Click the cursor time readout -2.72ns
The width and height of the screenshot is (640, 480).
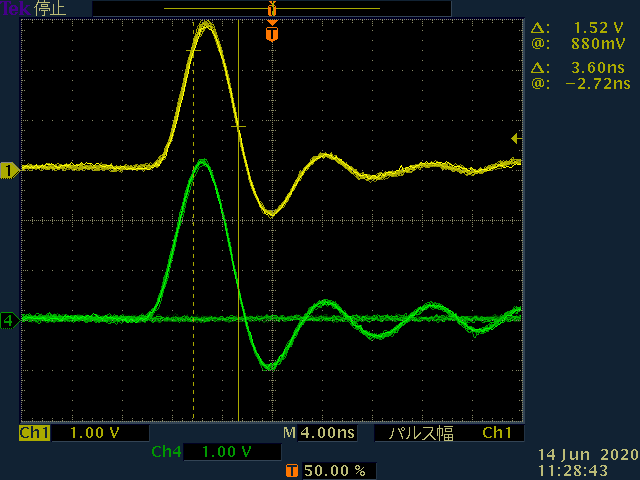[x=598, y=84]
